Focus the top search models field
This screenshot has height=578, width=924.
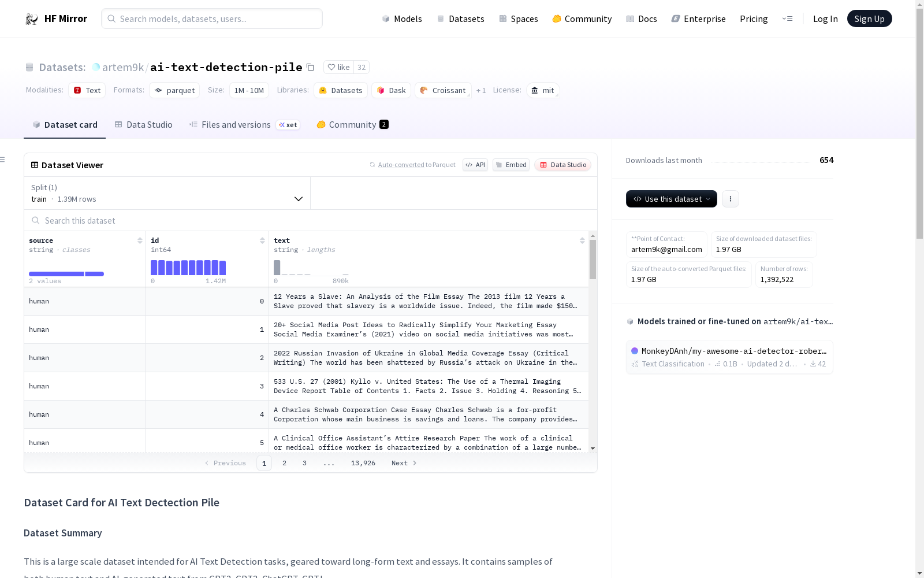(x=212, y=19)
